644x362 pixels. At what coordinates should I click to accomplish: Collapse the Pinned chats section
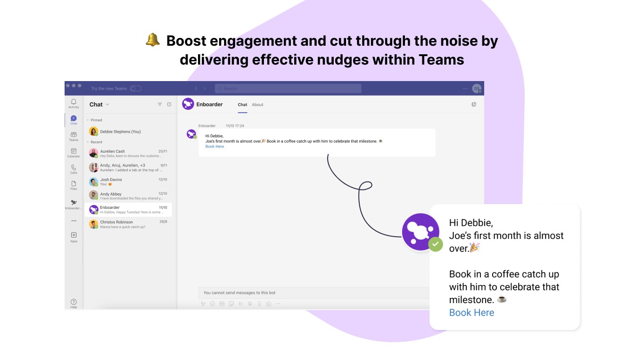pyautogui.click(x=88, y=120)
